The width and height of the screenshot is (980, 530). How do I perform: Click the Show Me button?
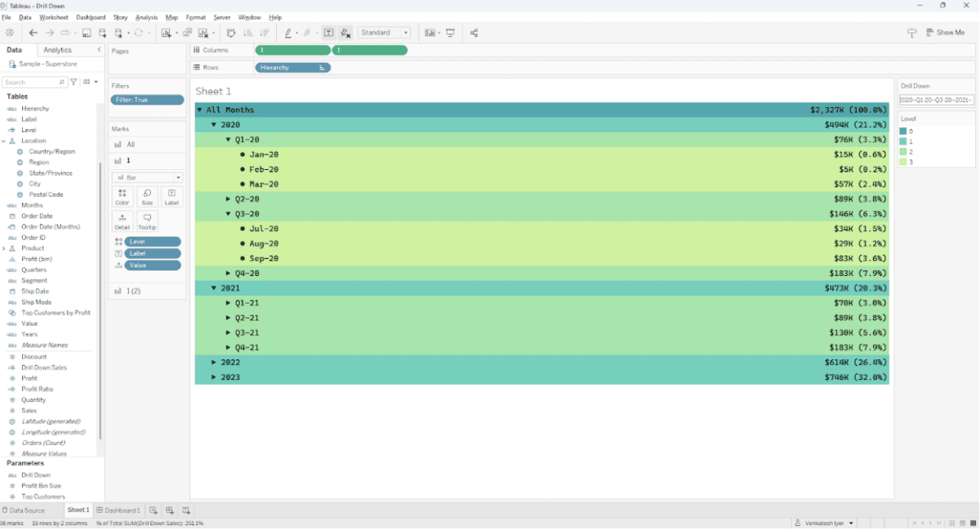945,33
